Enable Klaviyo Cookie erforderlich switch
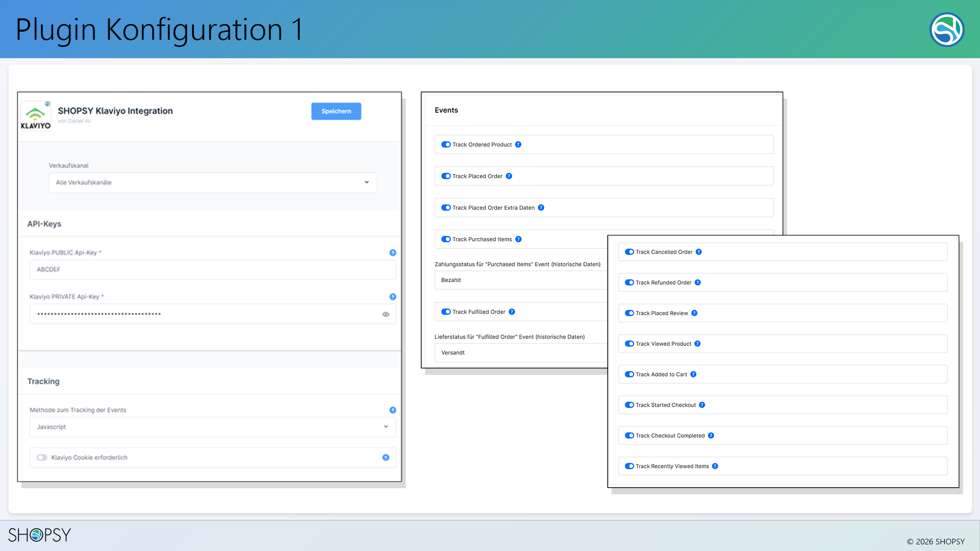 [42, 458]
